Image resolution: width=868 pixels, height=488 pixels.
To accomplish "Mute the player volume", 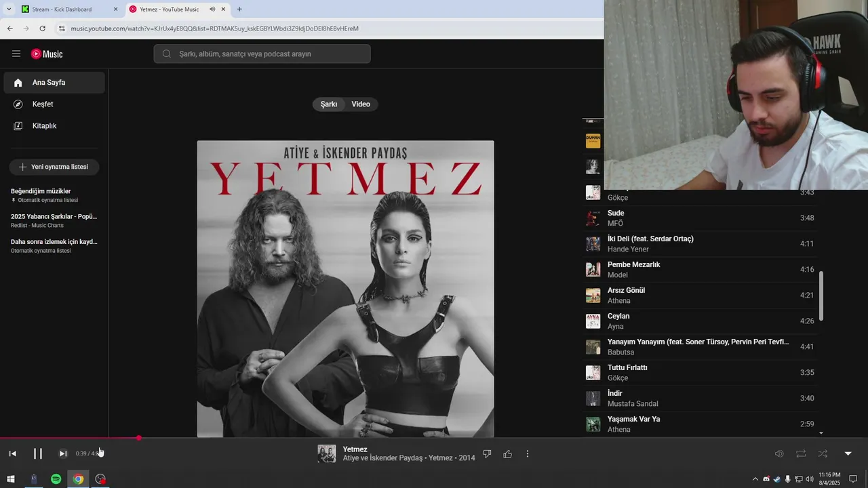I will [779, 453].
